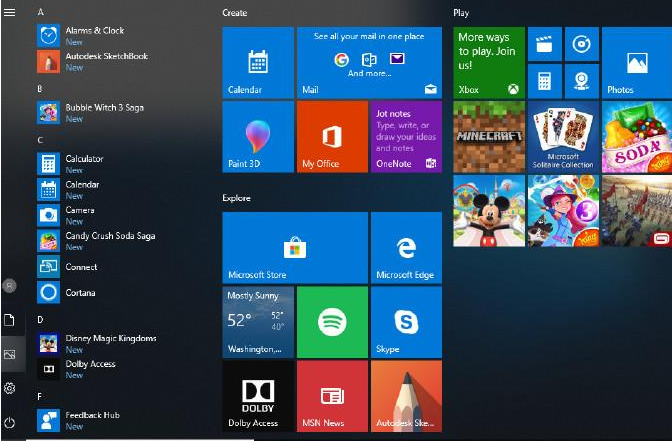This screenshot has width=672, height=441.
Task: Launch Spotify from the Explore tiles
Action: click(x=332, y=322)
